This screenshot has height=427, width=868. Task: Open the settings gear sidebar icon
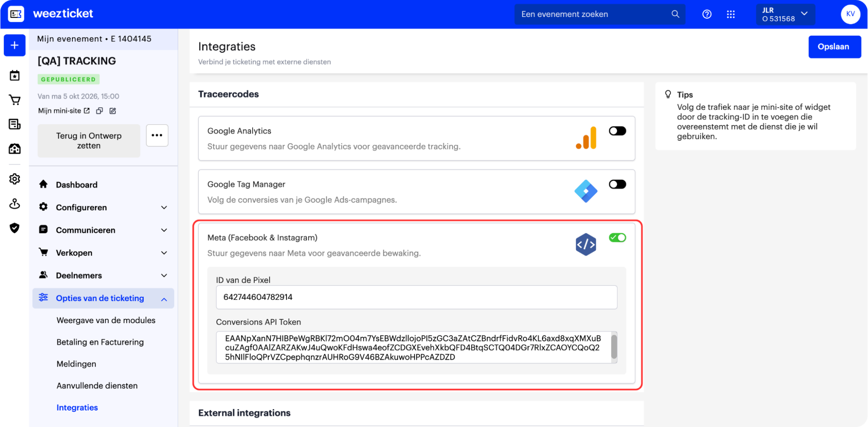click(x=15, y=179)
